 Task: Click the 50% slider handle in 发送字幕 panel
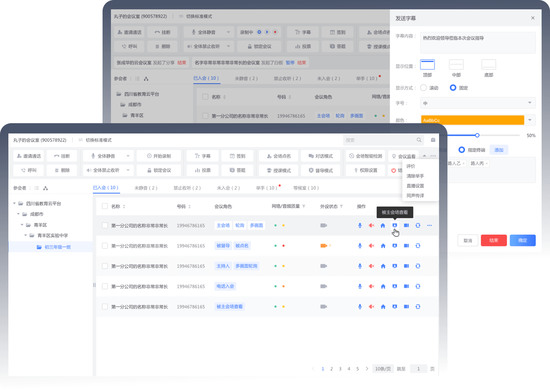pos(477,135)
